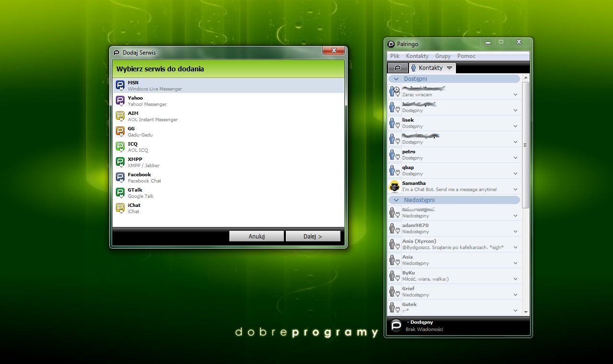Click qbap's contact avatar icon
The height and width of the screenshot is (364, 613).
point(394,171)
